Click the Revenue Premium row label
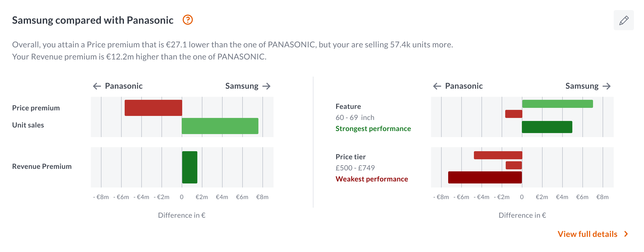The image size is (644, 252). click(x=42, y=166)
